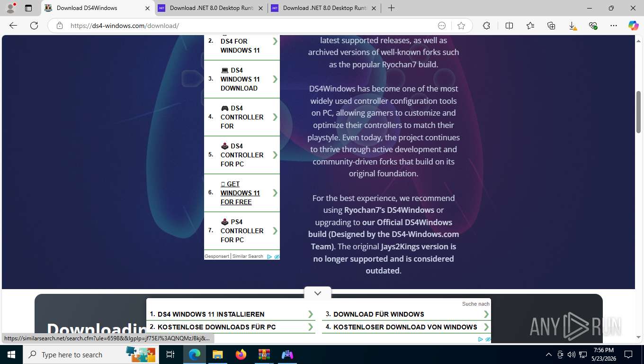Viewport: 644px width, 364px height.
Task: Open KOSTENLOSER DOWNLOAD VON WINDOWS ad
Action: click(405, 327)
